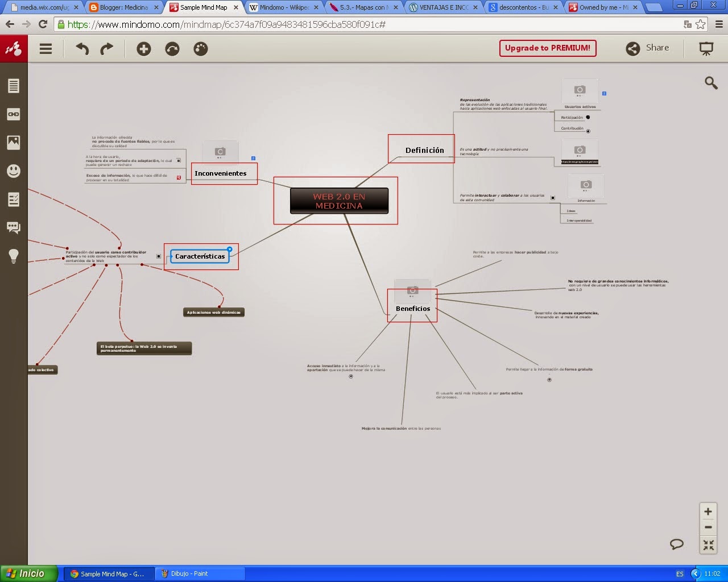Open the theme palette icon in the toolbar

200,49
